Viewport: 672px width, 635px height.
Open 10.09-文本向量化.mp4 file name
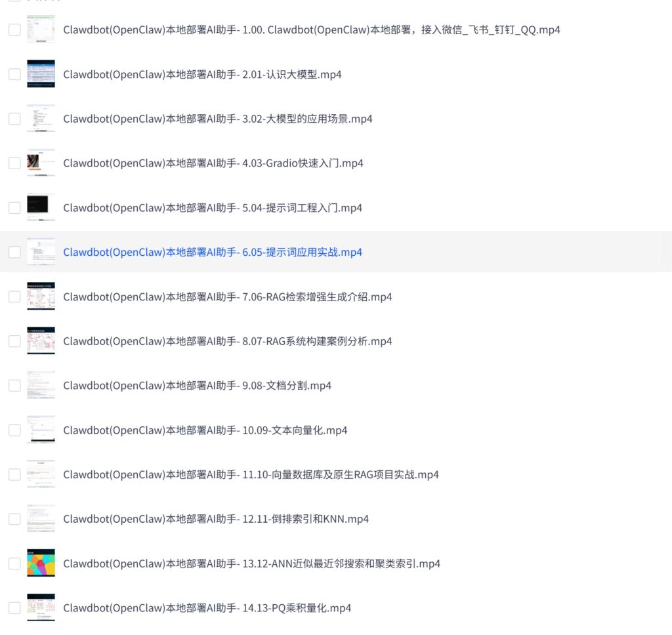click(x=205, y=430)
